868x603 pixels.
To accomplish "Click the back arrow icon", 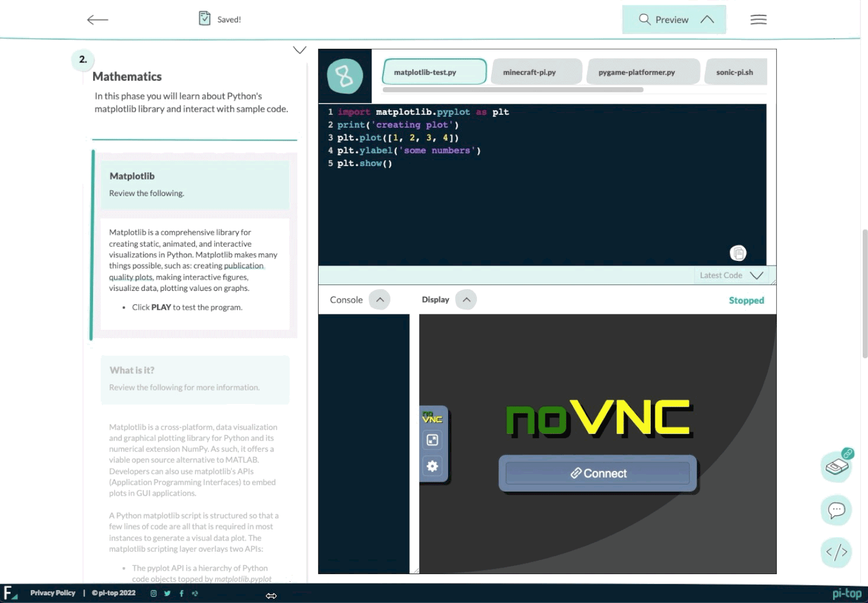I will coord(98,19).
